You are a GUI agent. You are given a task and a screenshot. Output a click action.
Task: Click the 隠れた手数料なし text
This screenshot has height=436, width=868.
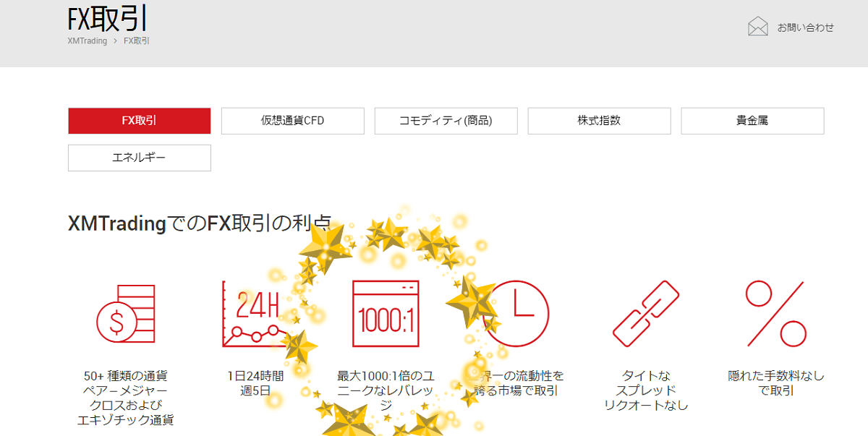(776, 383)
